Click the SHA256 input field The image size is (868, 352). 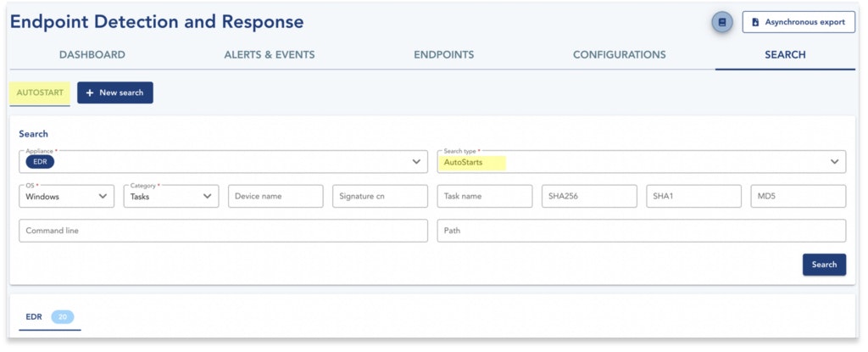[x=589, y=196]
